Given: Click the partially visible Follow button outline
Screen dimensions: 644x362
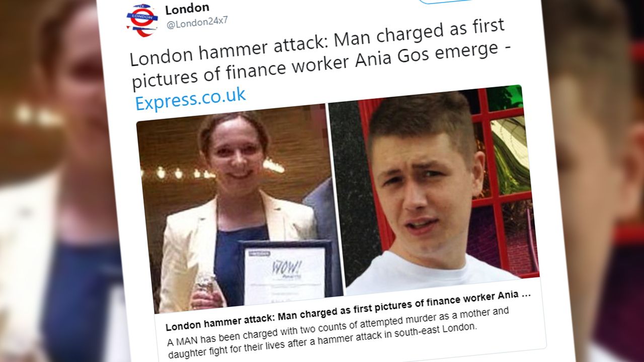Looking at the screenshot, I should [443, 2].
